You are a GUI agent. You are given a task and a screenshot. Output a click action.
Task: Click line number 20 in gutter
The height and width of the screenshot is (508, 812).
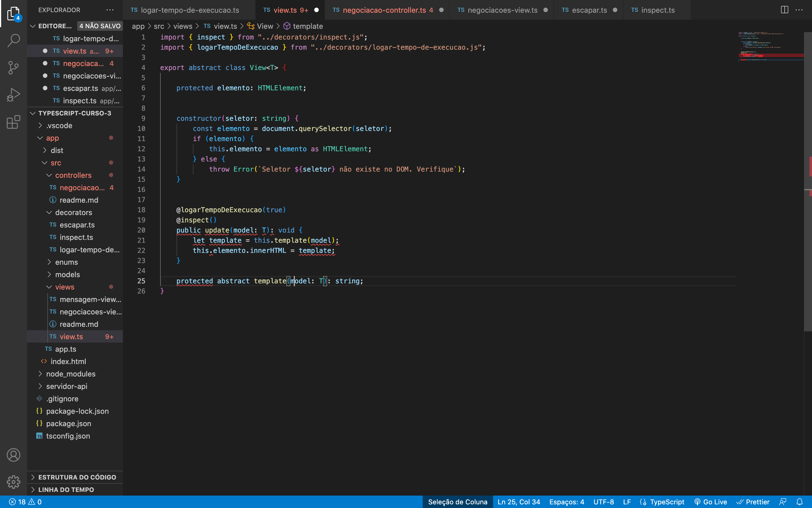141,230
